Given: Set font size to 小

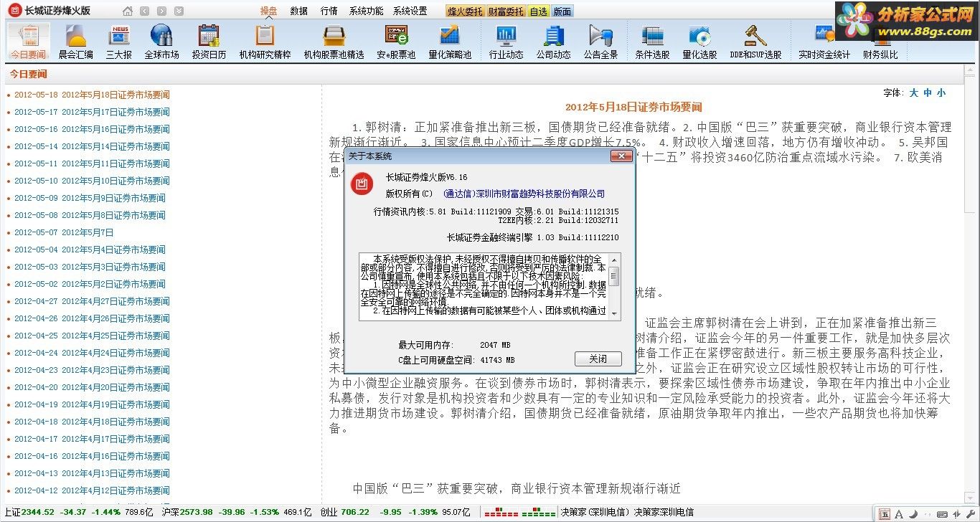Looking at the screenshot, I should (941, 92).
